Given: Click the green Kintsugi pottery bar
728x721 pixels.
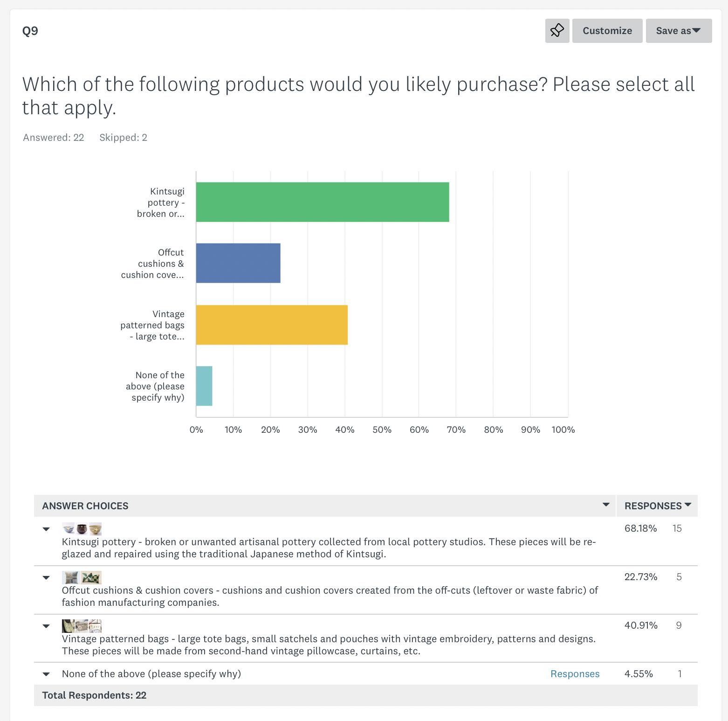Looking at the screenshot, I should [322, 202].
